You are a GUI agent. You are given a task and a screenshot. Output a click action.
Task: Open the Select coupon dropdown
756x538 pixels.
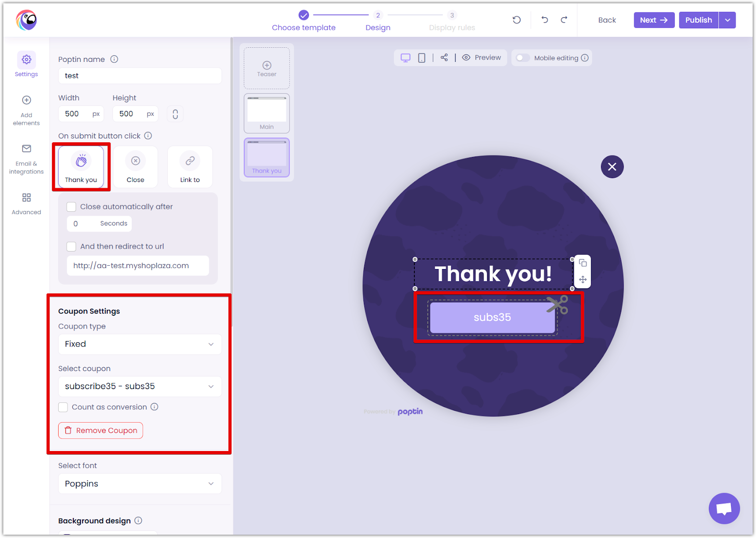[140, 386]
